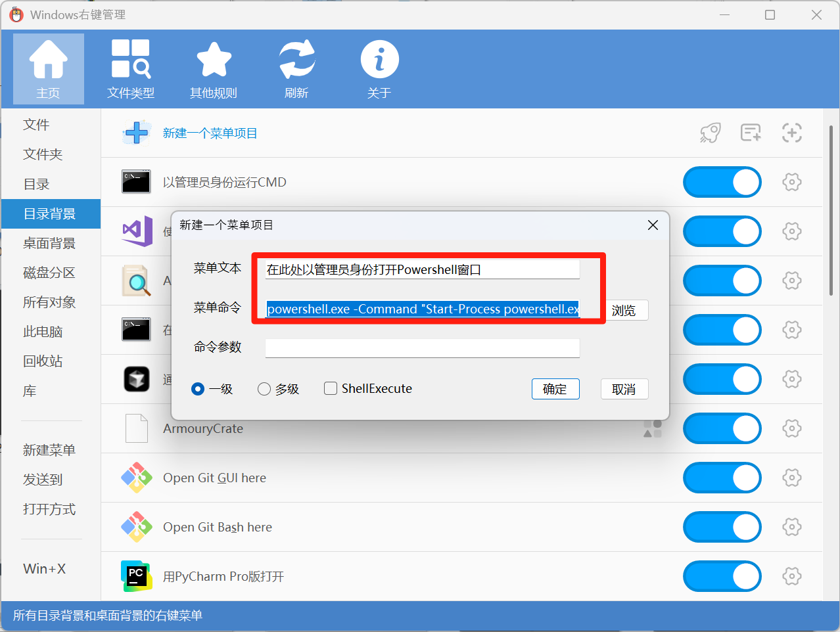Open the 其他规则 star icon
The height and width of the screenshot is (632, 840).
[x=214, y=69]
